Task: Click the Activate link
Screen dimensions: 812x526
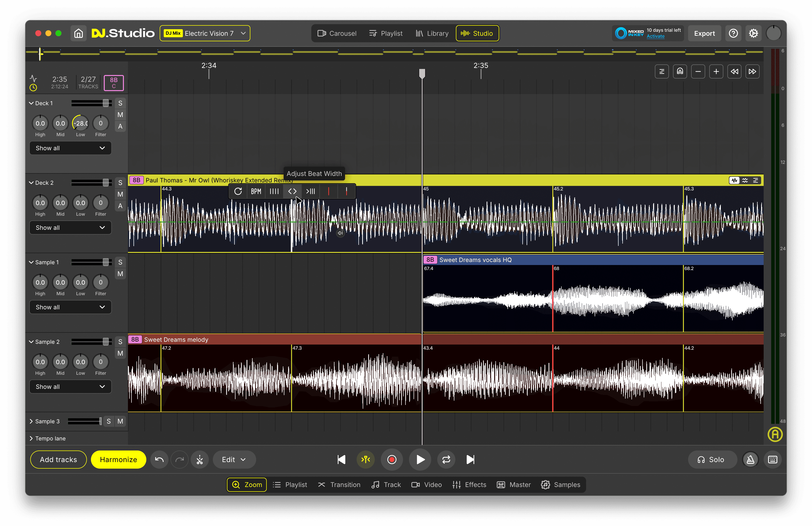Action: [x=655, y=36]
